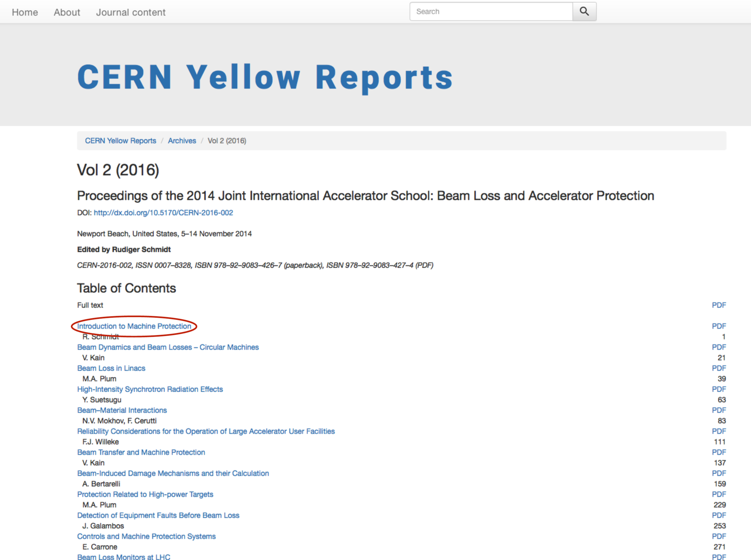
Task: Open Beam–Material Interactions article
Action: 122,410
